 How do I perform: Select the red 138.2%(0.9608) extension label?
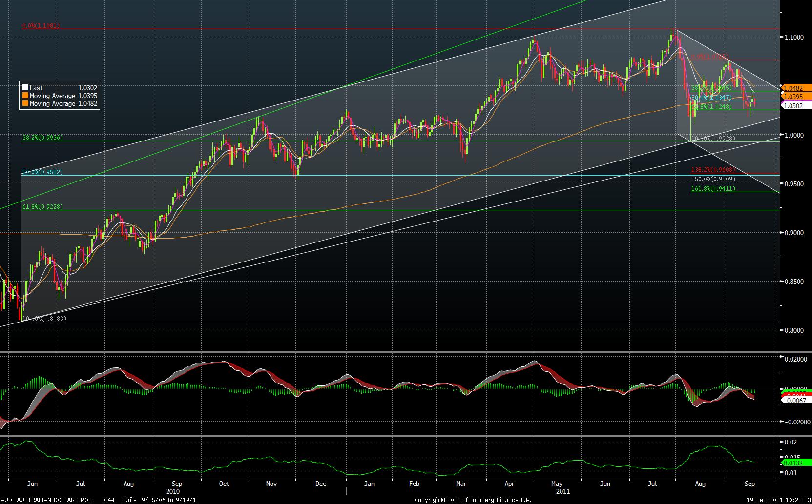coord(713,170)
